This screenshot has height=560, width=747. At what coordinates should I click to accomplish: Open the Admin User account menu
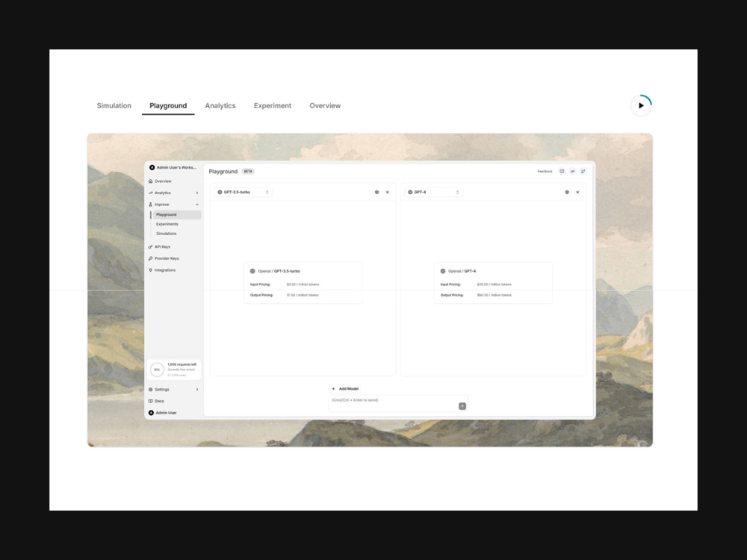point(162,413)
